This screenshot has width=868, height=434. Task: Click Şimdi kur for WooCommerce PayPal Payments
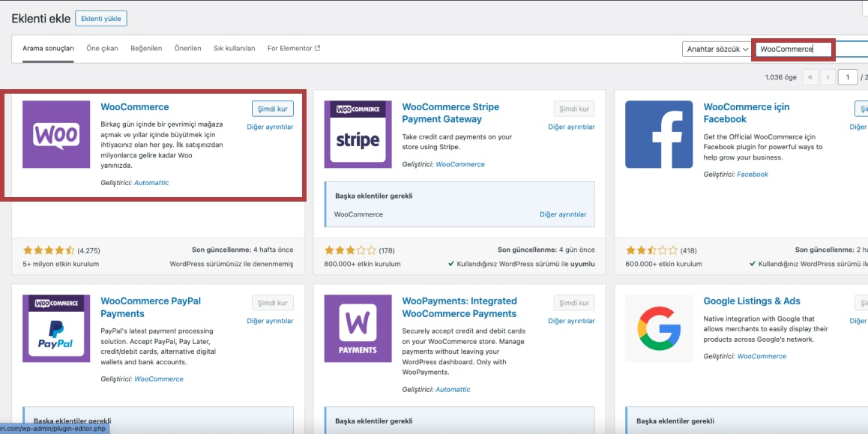273,303
